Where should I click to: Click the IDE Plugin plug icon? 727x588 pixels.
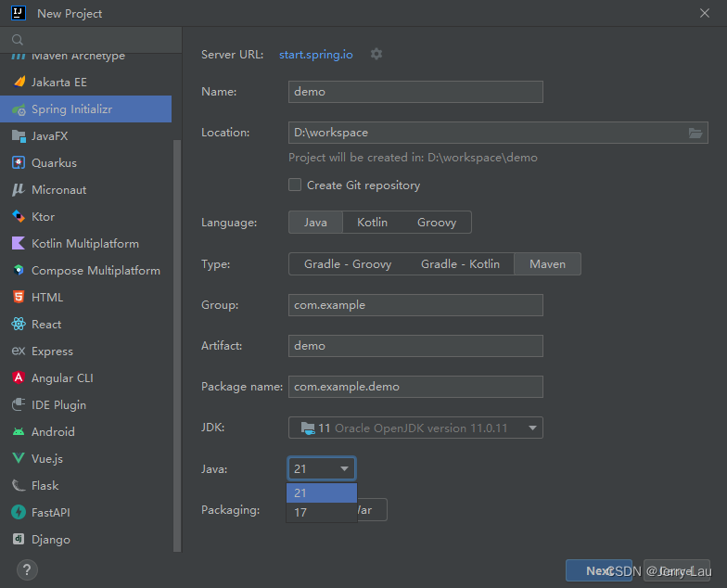19,404
